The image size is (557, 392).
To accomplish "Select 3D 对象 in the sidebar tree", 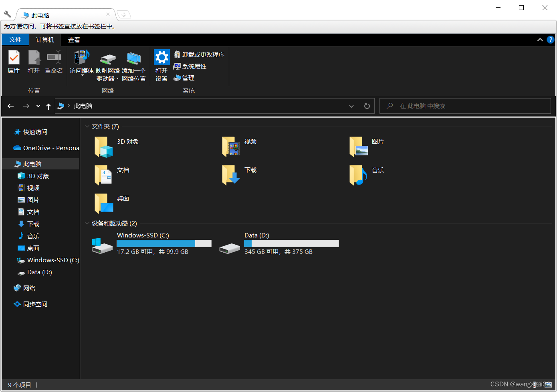I will point(34,176).
